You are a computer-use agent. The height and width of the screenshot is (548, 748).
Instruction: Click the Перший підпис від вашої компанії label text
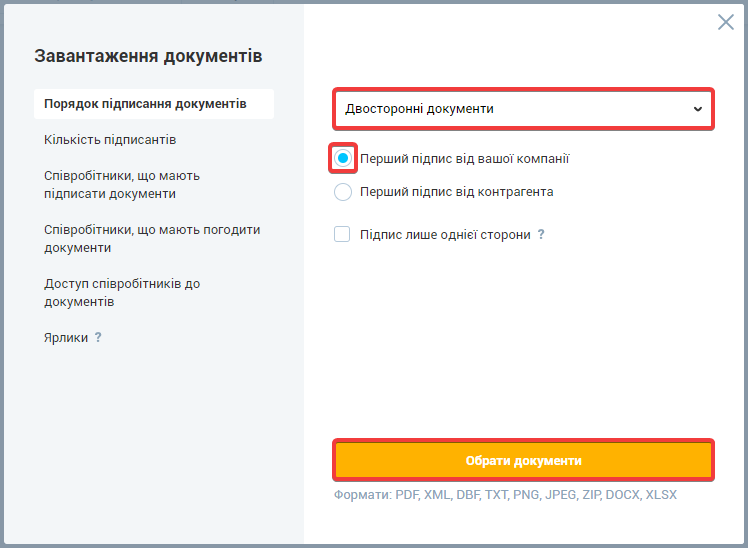(464, 158)
